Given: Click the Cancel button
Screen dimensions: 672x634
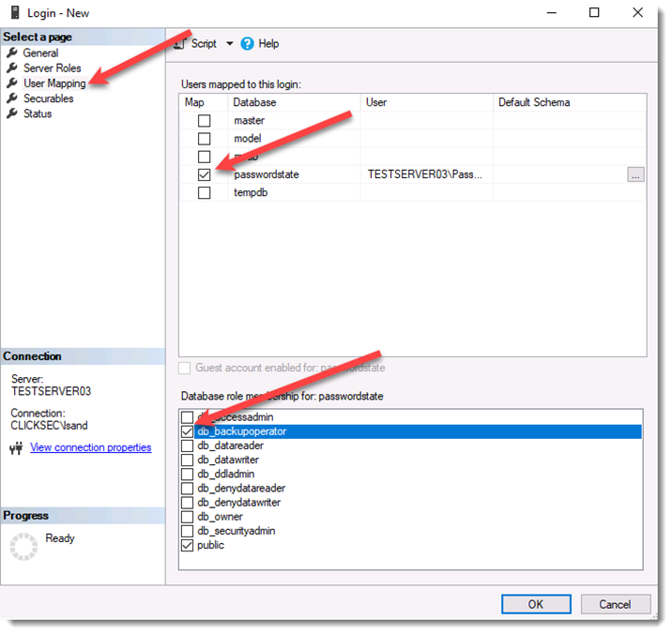Looking at the screenshot, I should (x=616, y=604).
